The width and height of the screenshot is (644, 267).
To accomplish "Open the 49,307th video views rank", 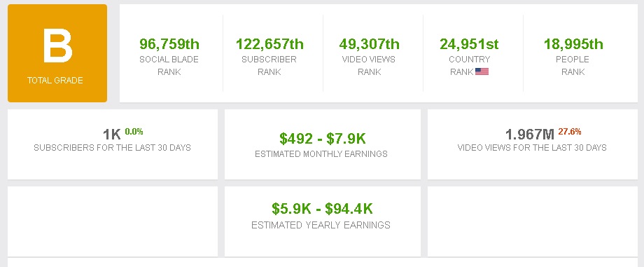I will point(369,43).
